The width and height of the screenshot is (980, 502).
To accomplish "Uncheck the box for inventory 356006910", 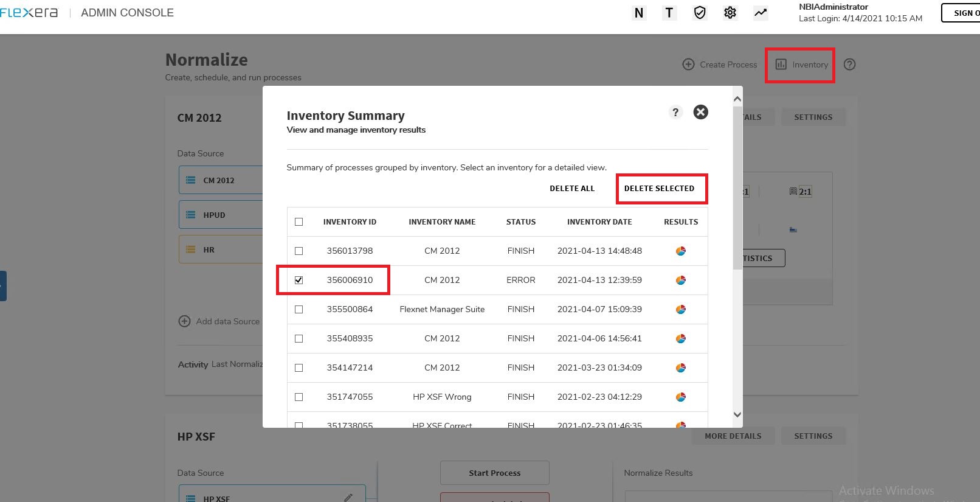I will tap(298, 280).
